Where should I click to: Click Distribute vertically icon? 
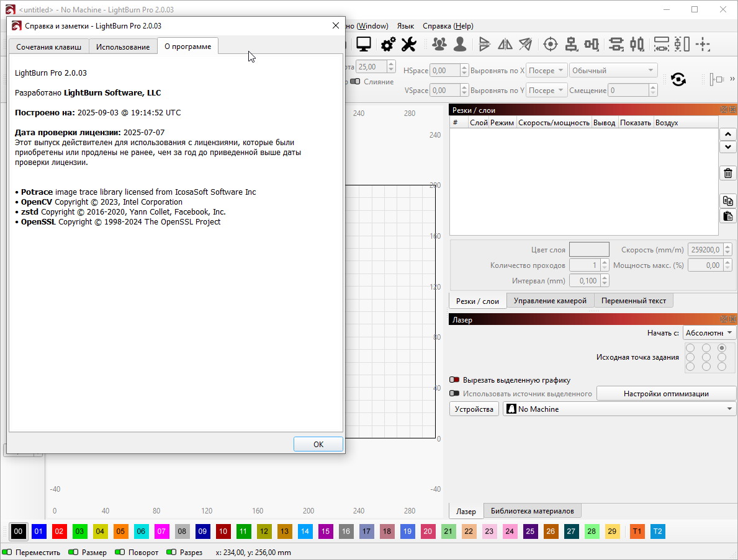(x=616, y=44)
